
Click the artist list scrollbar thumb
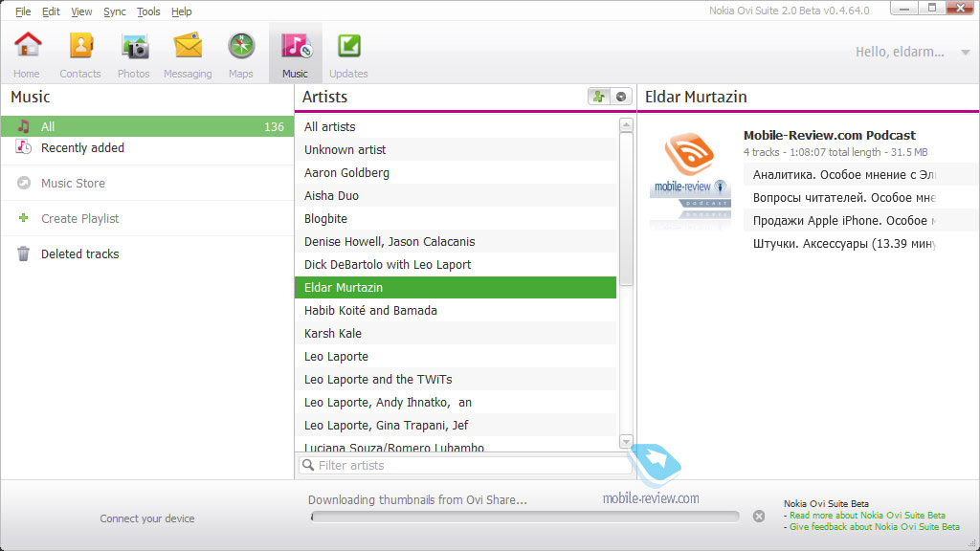tap(626, 209)
